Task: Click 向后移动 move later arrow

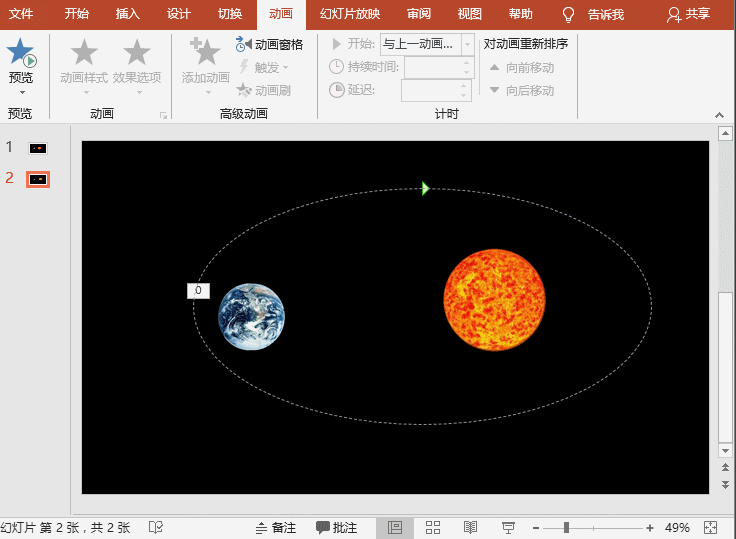Action: click(521, 90)
